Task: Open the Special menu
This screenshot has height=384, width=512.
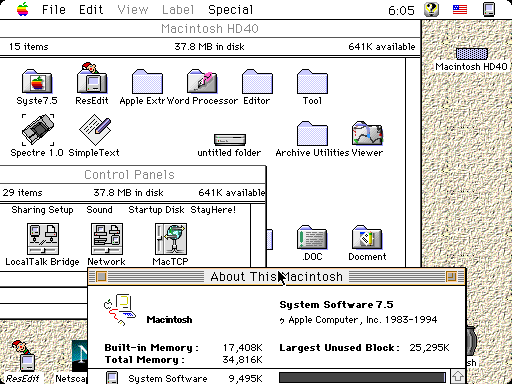Action: (231, 10)
